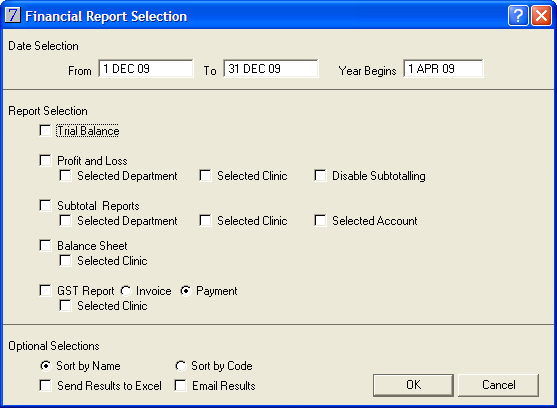Viewport: 557px width, 408px height.
Task: Choose the Payment radio option
Action: click(x=185, y=291)
